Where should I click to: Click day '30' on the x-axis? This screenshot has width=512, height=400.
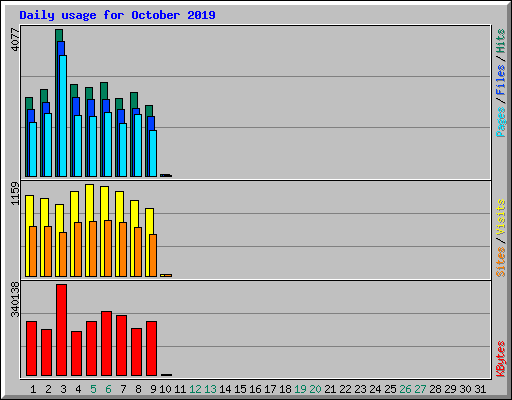click(x=465, y=389)
